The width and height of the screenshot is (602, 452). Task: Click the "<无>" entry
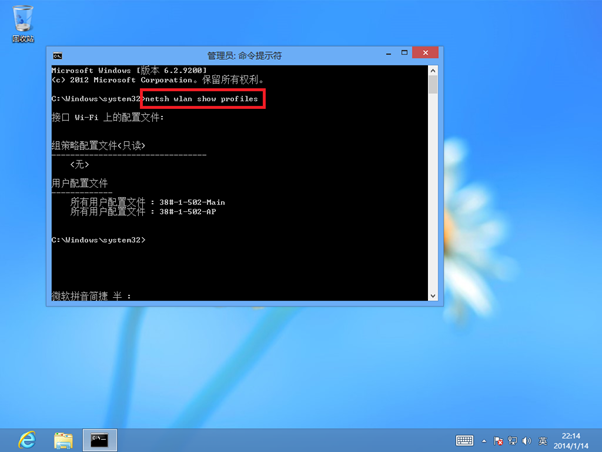point(80,164)
